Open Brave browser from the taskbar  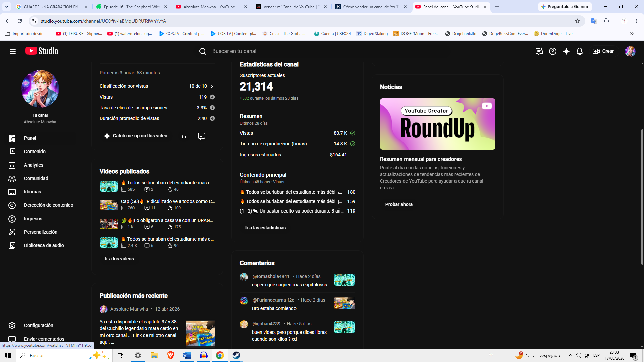tap(171, 355)
